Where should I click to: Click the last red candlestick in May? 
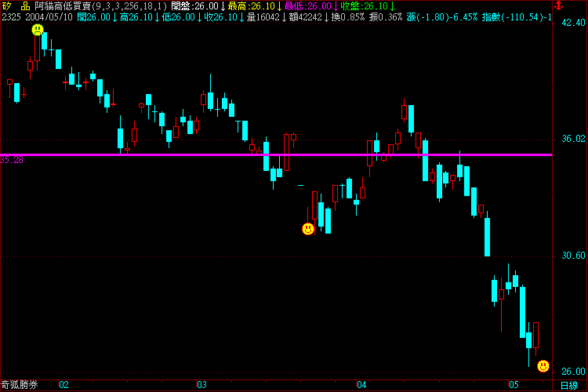pos(536,335)
